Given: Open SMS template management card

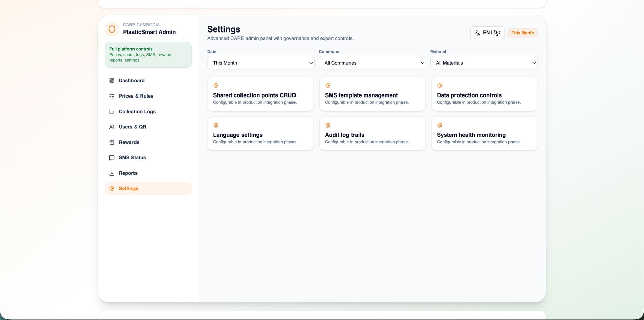Looking at the screenshot, I should click(372, 94).
